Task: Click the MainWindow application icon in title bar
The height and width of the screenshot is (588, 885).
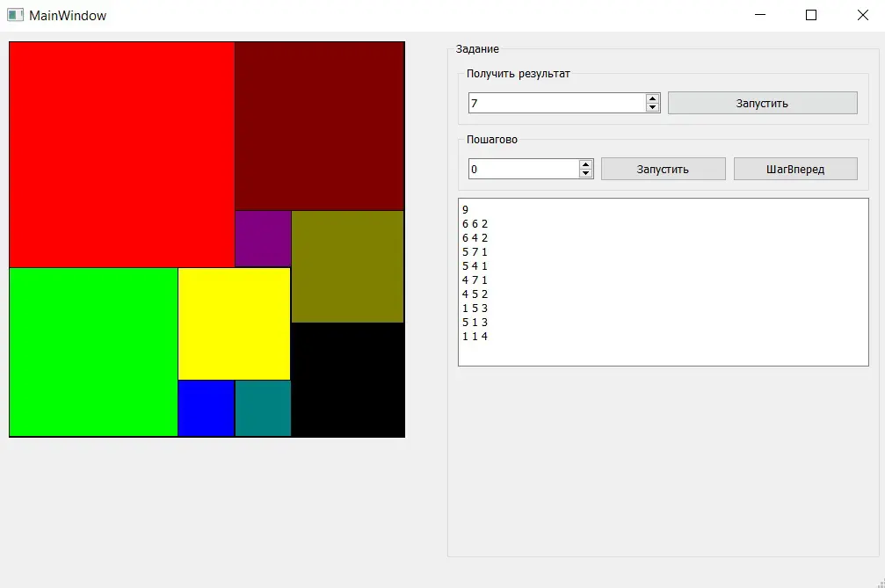Action: tap(15, 15)
